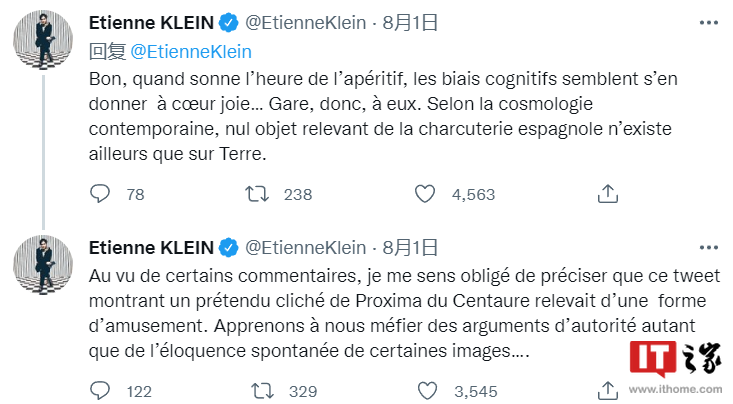Share the second tweet

[x=606, y=390]
